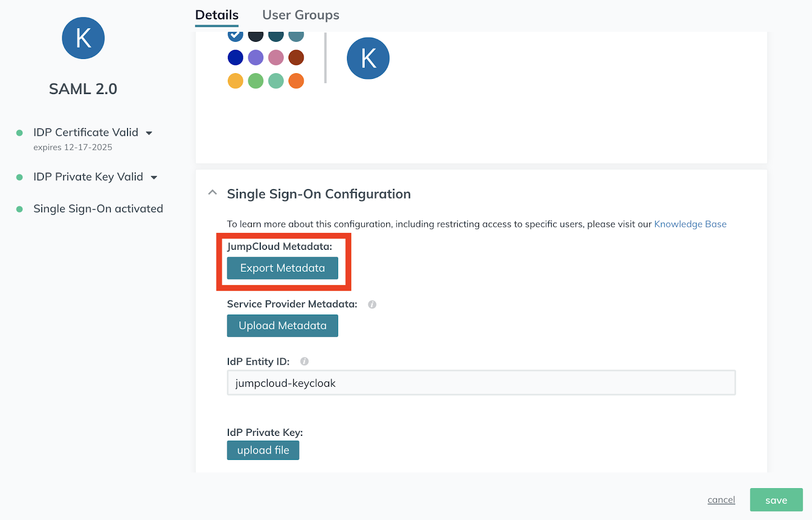812x520 pixels.
Task: Expand the IDP Private Key Valid details
Action: point(154,177)
